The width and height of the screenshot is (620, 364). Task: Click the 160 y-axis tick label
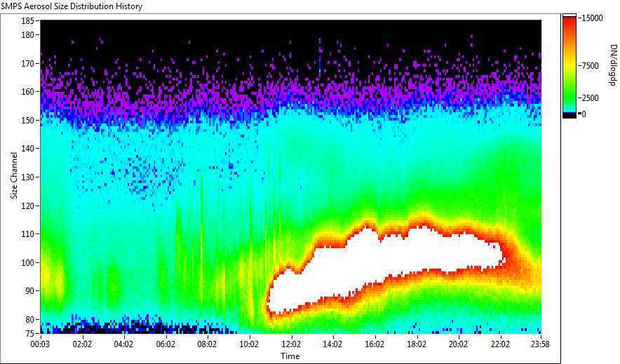tap(27, 92)
